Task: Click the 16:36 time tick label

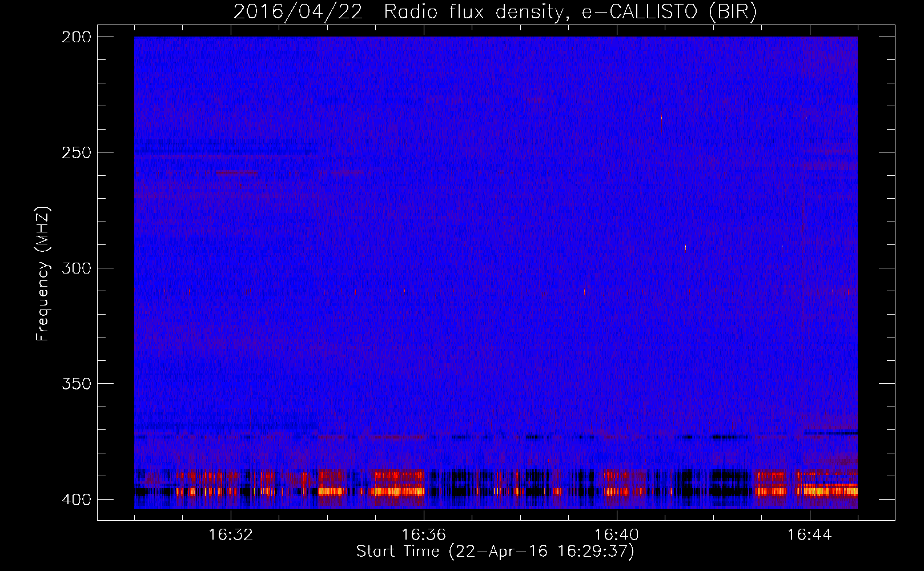Action: click(x=424, y=535)
